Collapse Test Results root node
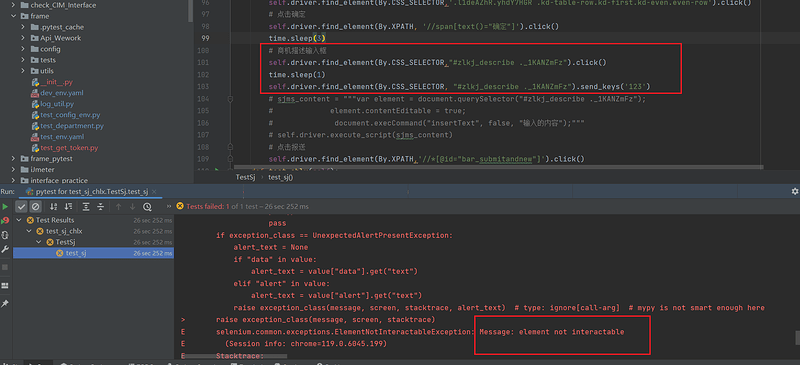The image size is (800, 365). [19, 220]
